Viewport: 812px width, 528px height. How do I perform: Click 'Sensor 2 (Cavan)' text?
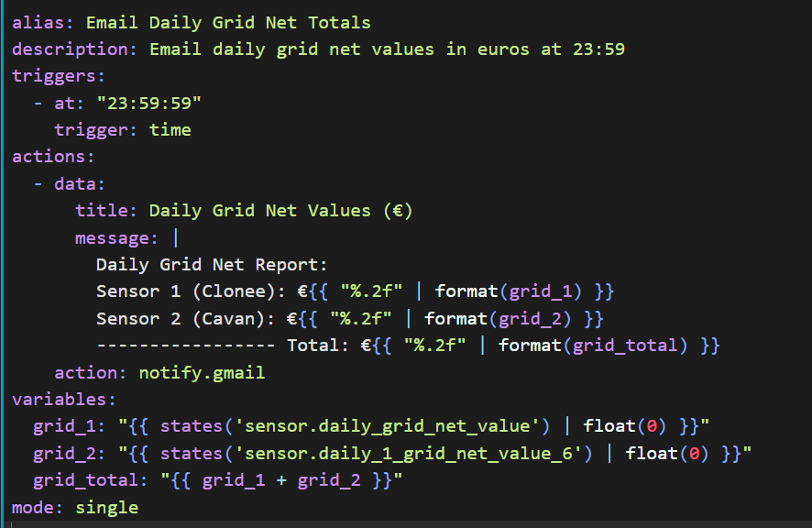181,319
